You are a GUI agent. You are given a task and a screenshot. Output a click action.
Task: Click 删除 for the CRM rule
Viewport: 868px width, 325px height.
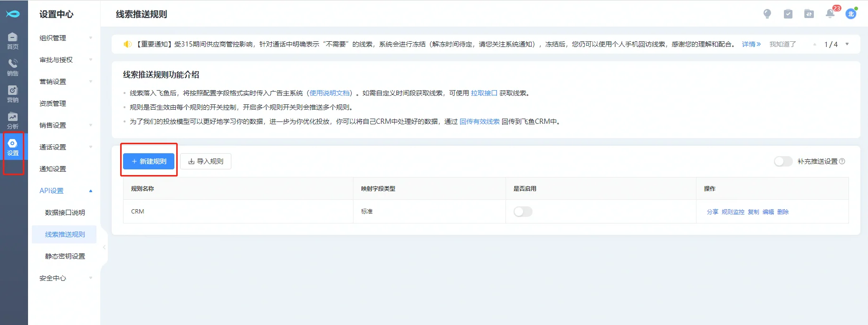[783, 212]
